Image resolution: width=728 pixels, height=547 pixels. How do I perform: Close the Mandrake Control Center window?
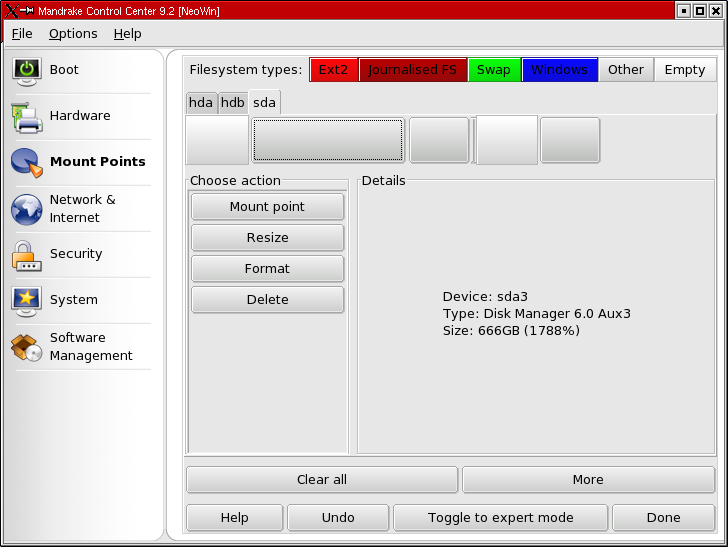pos(715,11)
